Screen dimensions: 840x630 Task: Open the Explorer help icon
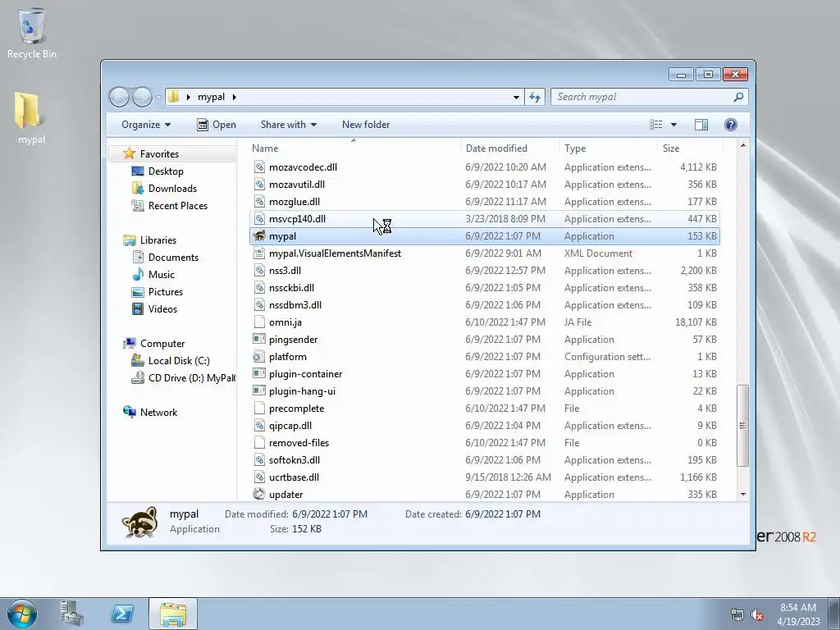point(731,125)
